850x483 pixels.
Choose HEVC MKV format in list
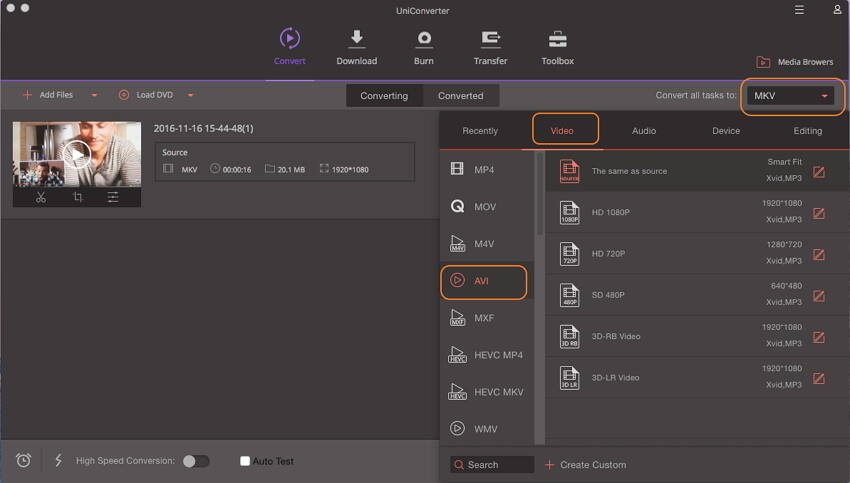pyautogui.click(x=487, y=392)
